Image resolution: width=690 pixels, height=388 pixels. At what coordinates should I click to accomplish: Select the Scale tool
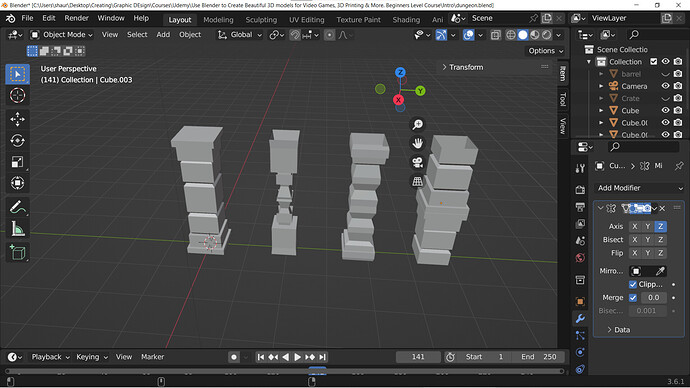click(x=18, y=162)
